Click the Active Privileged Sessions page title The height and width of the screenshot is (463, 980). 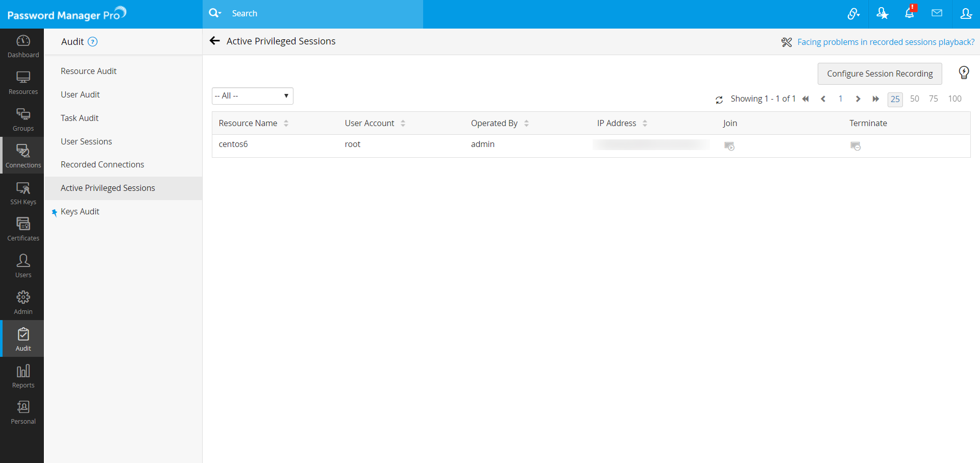[281, 41]
